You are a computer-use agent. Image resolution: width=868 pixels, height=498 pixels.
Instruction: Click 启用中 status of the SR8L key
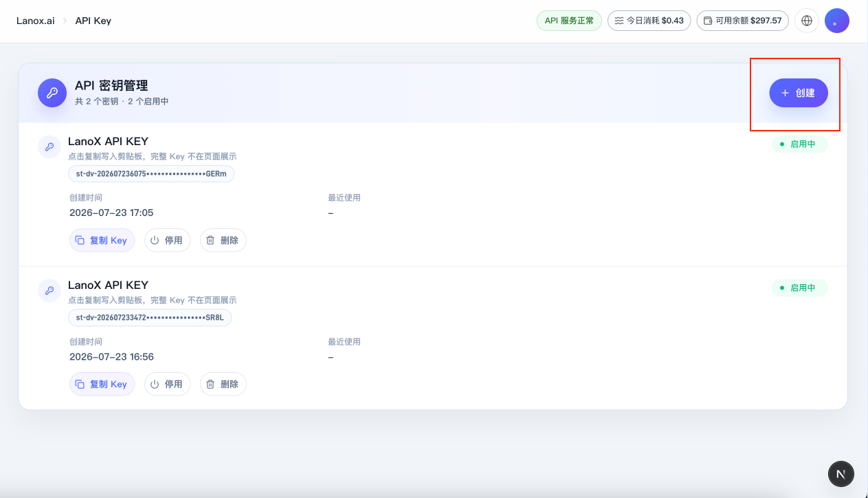click(x=800, y=288)
